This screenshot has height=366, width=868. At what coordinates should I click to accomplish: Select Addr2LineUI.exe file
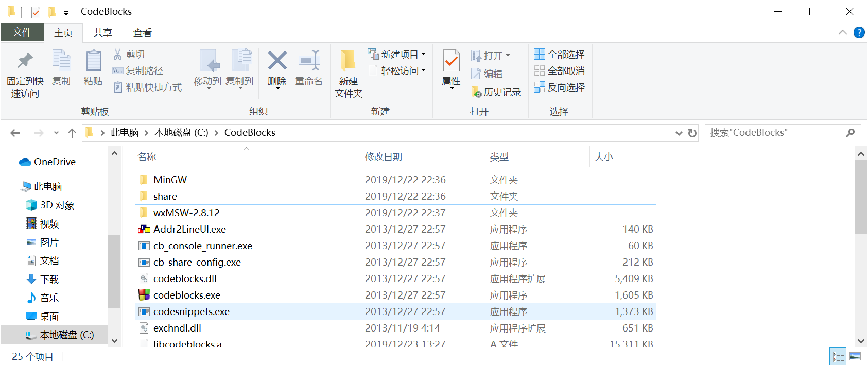point(395,229)
